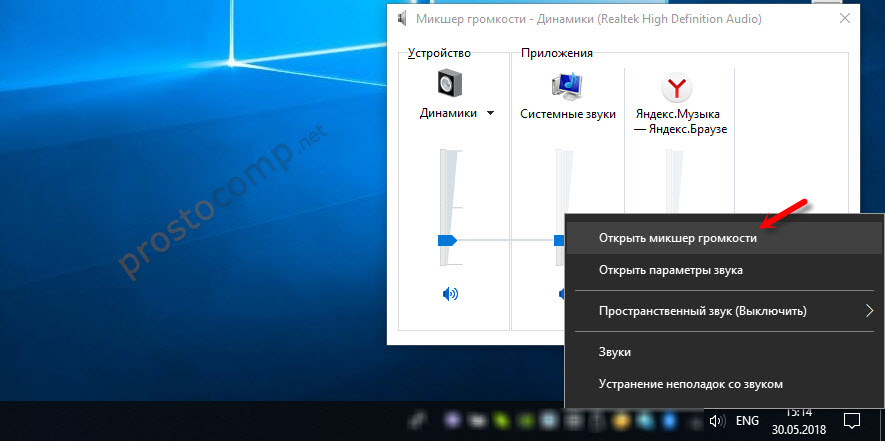The height and width of the screenshot is (441, 885).
Task: Select Открыть микшер громкости menu item
Action: [677, 238]
